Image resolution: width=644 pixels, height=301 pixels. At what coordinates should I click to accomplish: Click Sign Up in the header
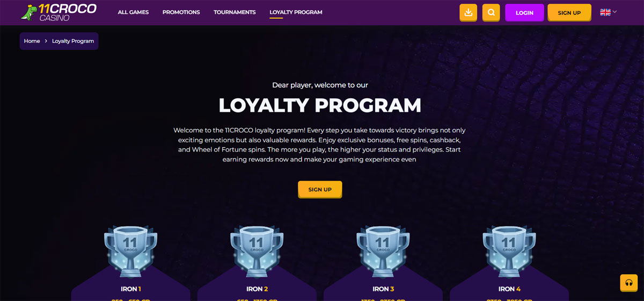click(569, 12)
